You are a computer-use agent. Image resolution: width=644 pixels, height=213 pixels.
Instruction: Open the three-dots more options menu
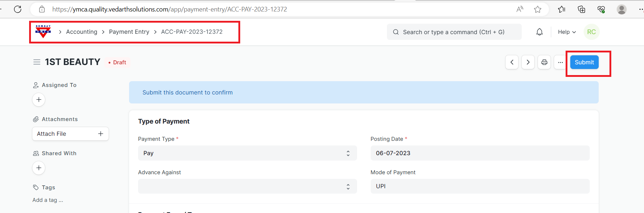(560, 62)
